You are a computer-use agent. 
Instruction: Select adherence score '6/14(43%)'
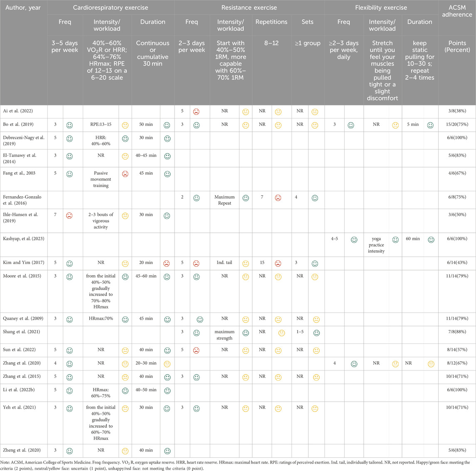pyautogui.click(x=457, y=262)
